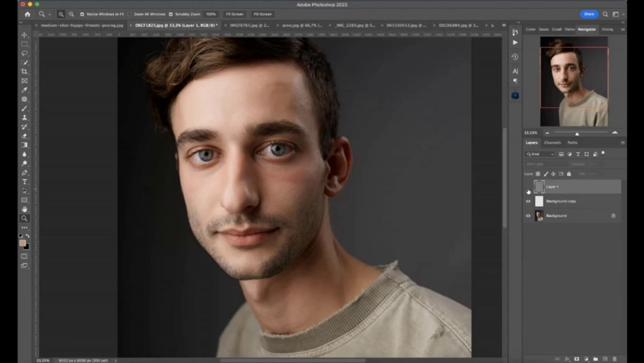Image resolution: width=644 pixels, height=363 pixels.
Task: Add a layer style with fx button
Action: click(x=567, y=359)
